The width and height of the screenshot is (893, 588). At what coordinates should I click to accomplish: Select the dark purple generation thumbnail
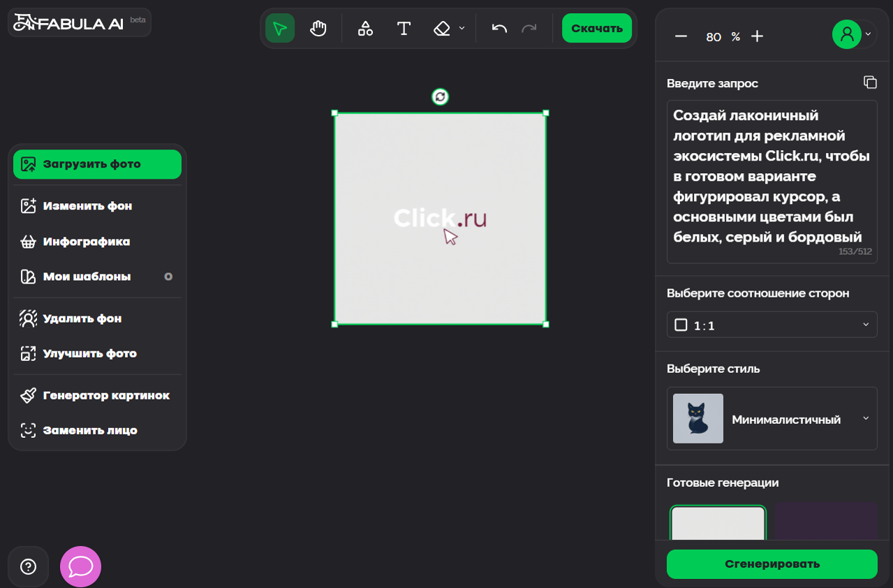pos(826,521)
